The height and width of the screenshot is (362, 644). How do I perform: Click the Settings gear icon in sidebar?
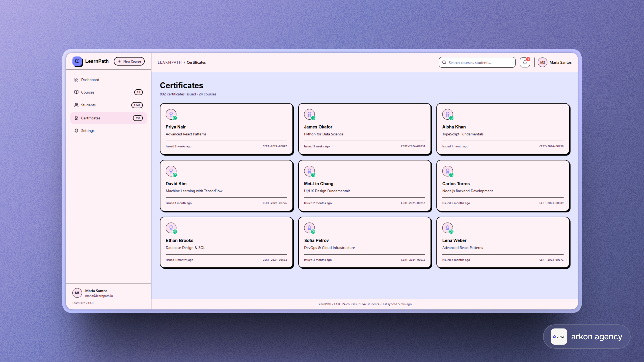[x=76, y=131]
